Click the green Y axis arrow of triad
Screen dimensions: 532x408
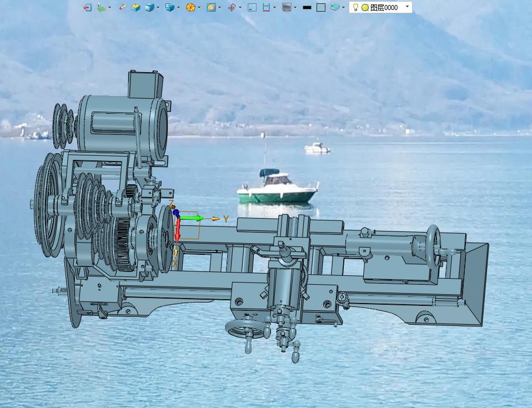(x=192, y=218)
